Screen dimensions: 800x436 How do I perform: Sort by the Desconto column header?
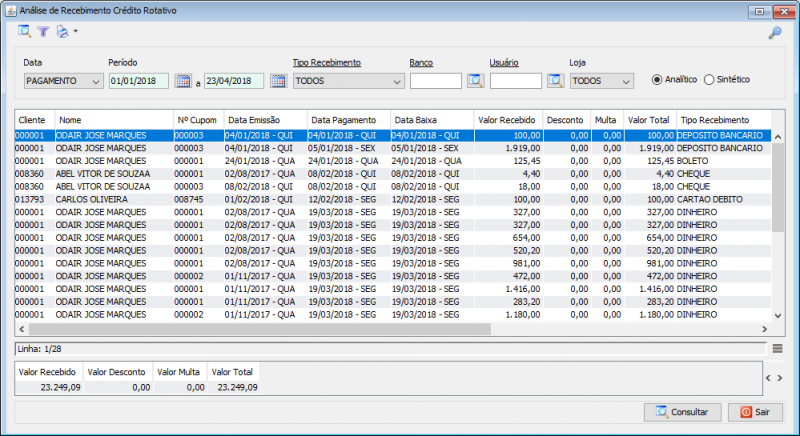[567, 120]
